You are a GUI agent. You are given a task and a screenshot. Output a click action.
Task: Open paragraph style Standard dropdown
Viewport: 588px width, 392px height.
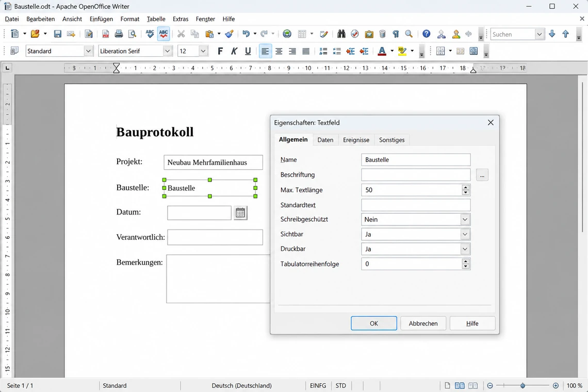pos(88,51)
